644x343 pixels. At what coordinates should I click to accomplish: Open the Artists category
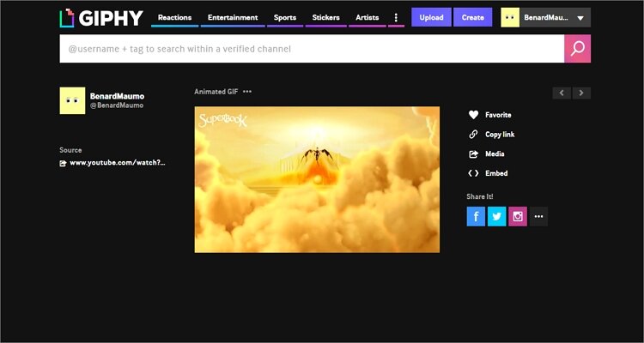[368, 18]
